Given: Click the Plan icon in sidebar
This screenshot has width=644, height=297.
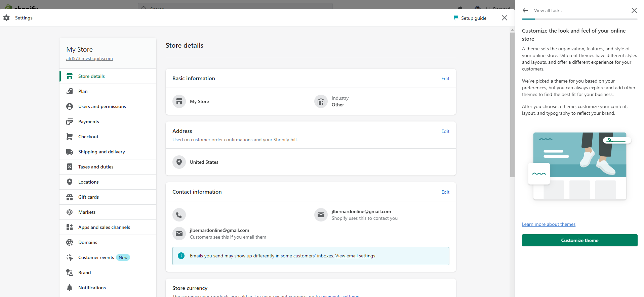Looking at the screenshot, I should 70,91.
